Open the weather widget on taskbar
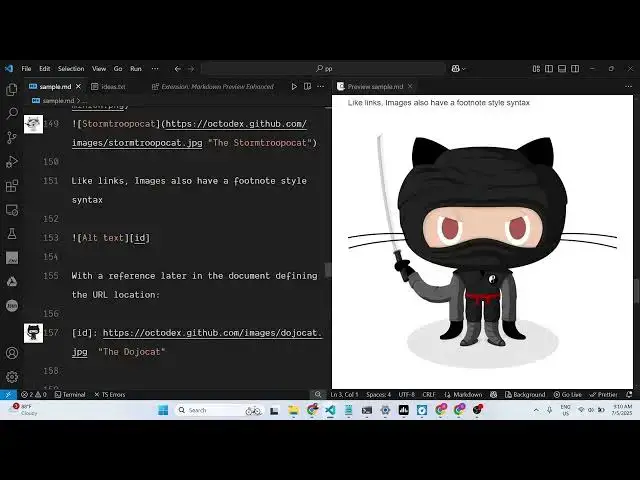 [21, 410]
